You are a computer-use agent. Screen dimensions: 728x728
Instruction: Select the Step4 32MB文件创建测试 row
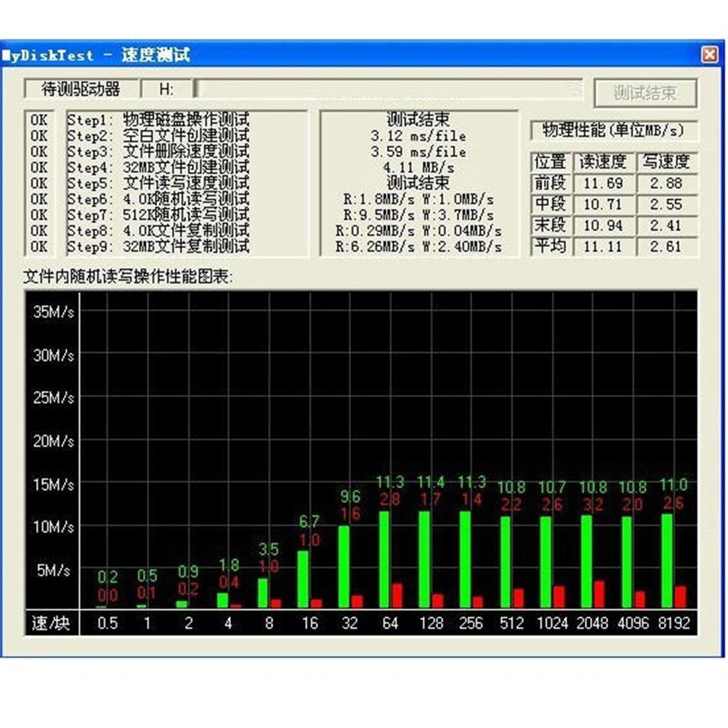click(x=187, y=168)
